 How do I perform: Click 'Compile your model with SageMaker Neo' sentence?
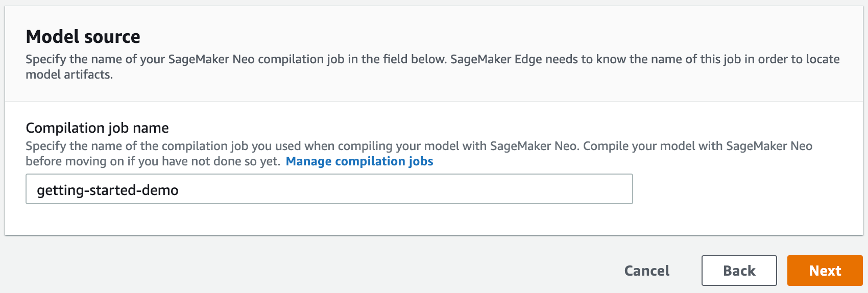[697, 146]
